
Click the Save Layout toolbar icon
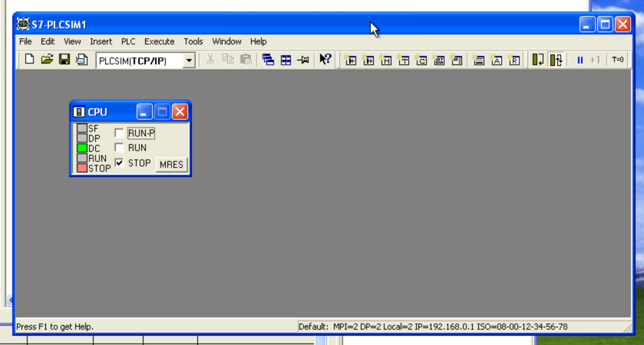tap(81, 59)
